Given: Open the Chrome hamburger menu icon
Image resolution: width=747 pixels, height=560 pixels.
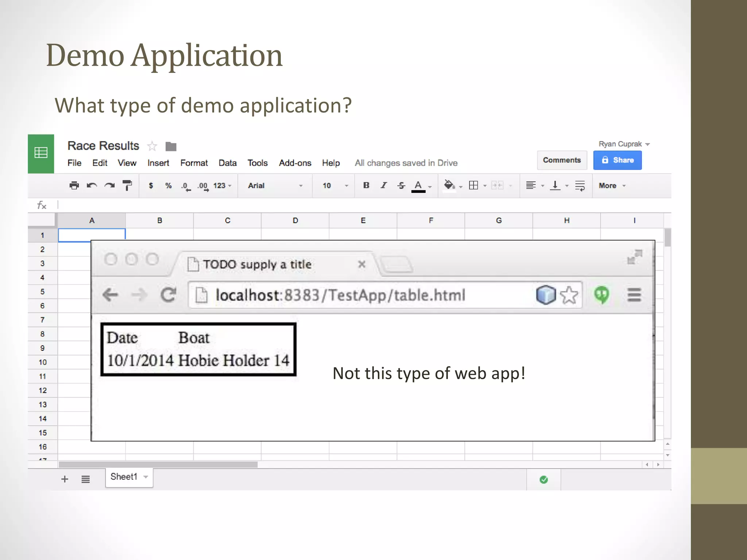Looking at the screenshot, I should click(634, 295).
